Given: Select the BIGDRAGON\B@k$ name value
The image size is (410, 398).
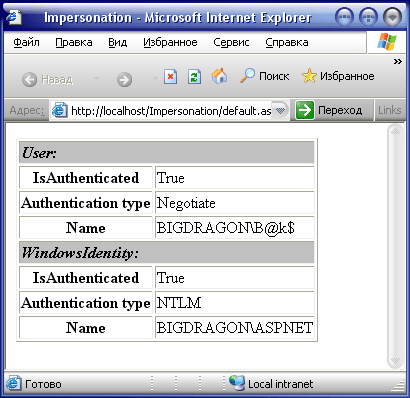Looking at the screenshot, I should (226, 228).
